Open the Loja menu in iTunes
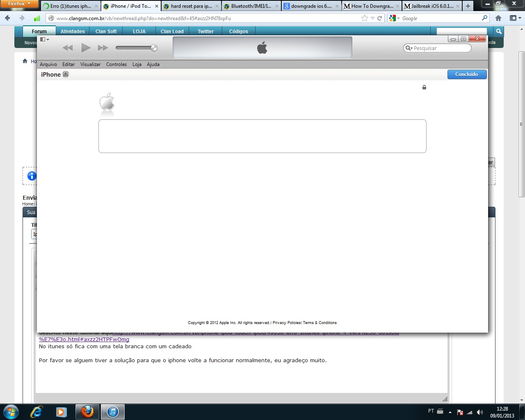 pos(137,64)
